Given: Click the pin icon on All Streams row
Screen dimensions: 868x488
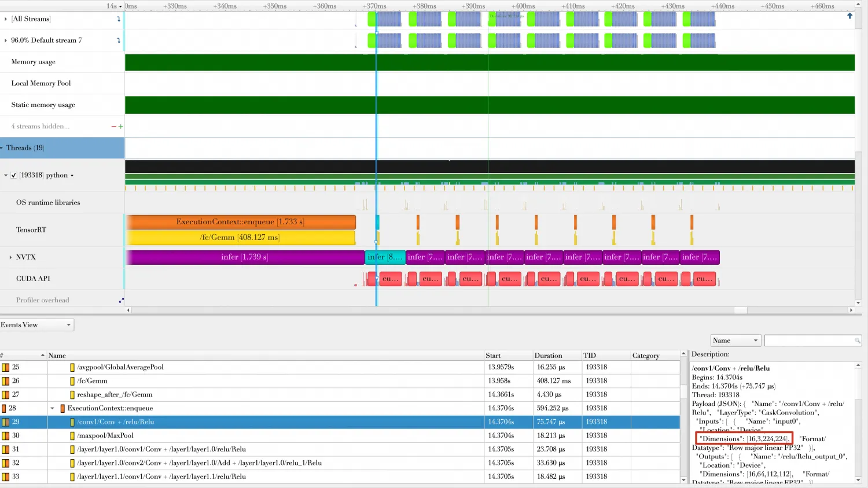Looking at the screenshot, I should coord(119,19).
